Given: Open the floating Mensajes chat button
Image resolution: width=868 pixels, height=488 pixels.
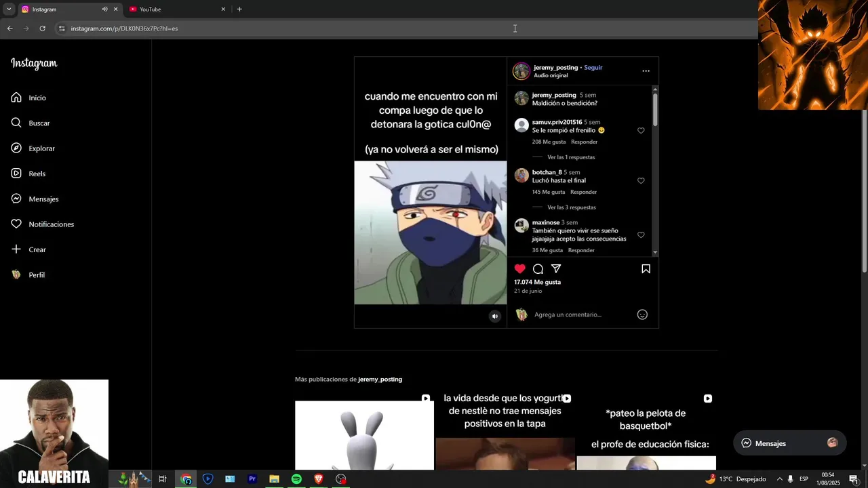Looking at the screenshot, I should 789,443.
